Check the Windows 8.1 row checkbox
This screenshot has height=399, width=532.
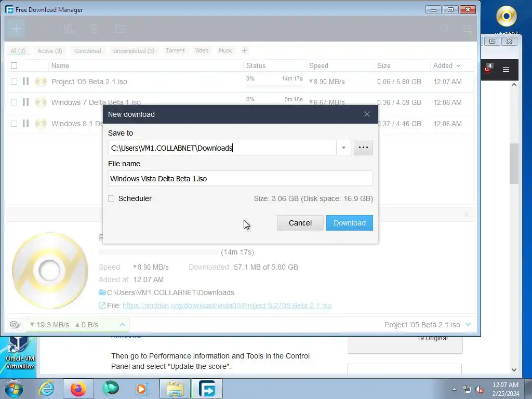[14, 124]
